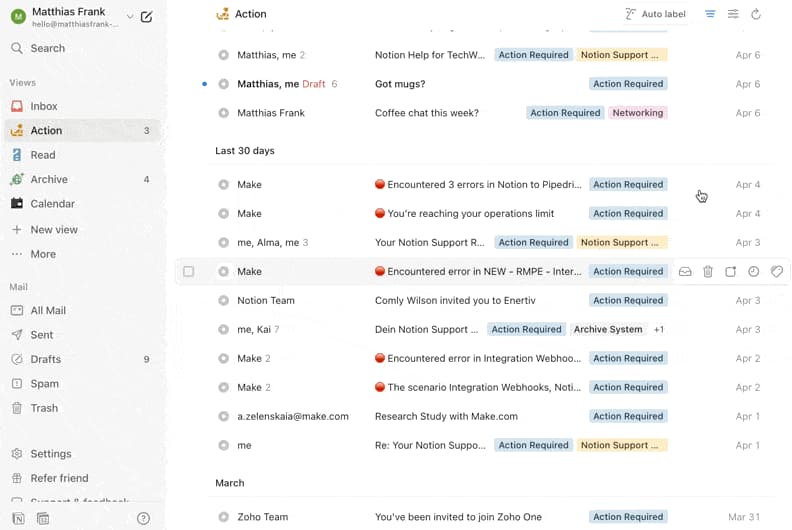
Task: Expand the +1 more labels indicator
Action: coord(658,329)
